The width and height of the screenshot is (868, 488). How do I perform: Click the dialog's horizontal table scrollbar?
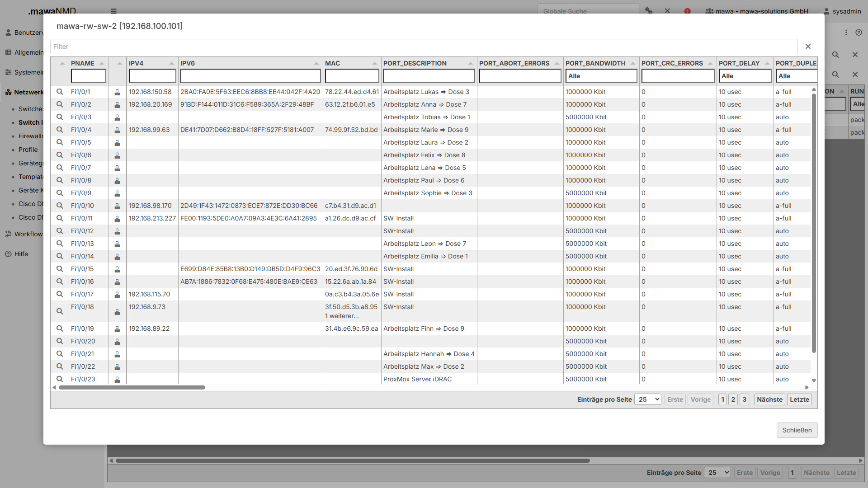coord(132,388)
